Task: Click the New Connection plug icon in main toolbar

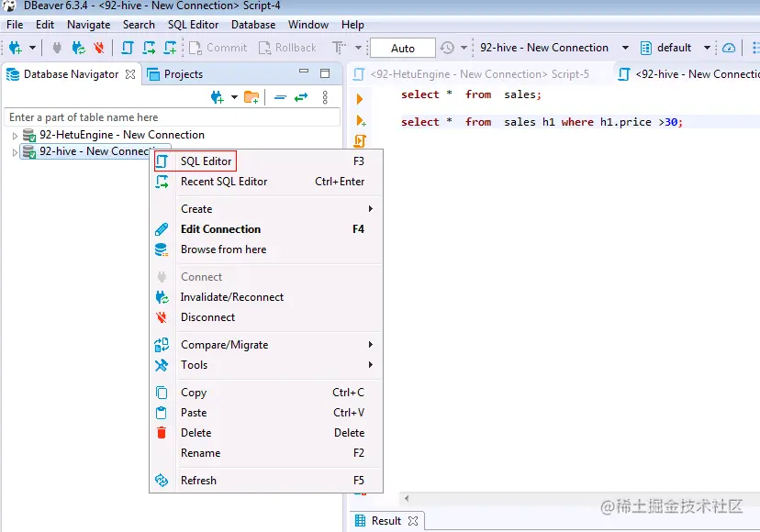Action: tap(16, 48)
